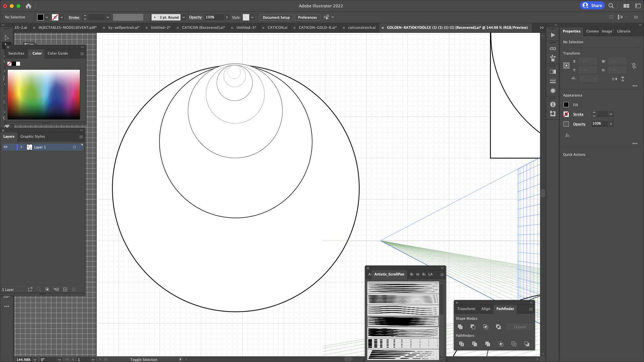Select the highlighted thick brush stroke thumbnail
Image resolution: width=644 pixels, height=362 pixels.
403,321
